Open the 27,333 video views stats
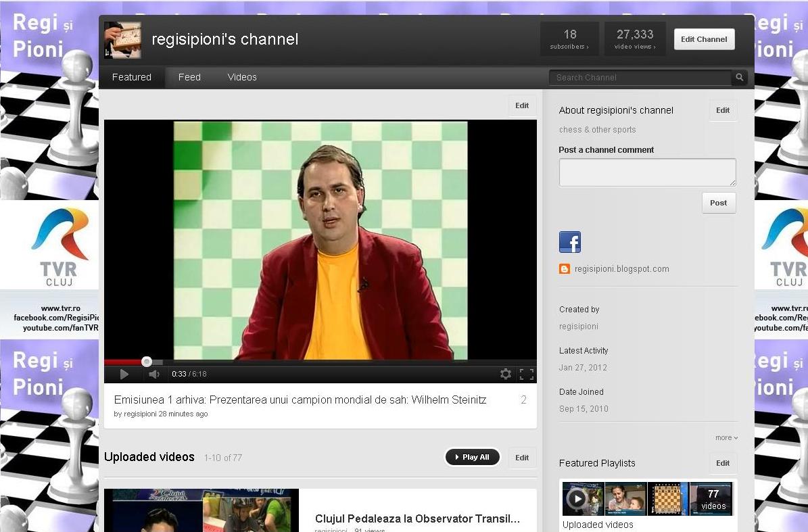808x532 pixels. coord(635,39)
